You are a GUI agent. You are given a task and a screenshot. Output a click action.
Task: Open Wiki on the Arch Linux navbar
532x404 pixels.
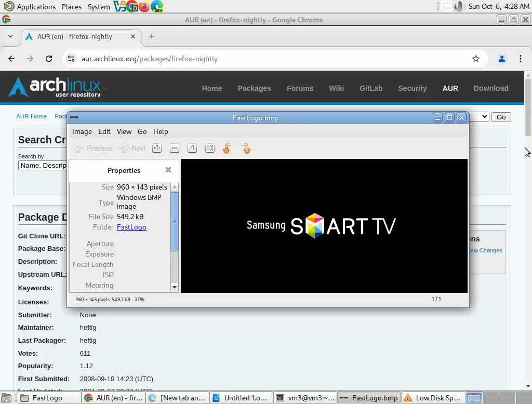coord(336,88)
